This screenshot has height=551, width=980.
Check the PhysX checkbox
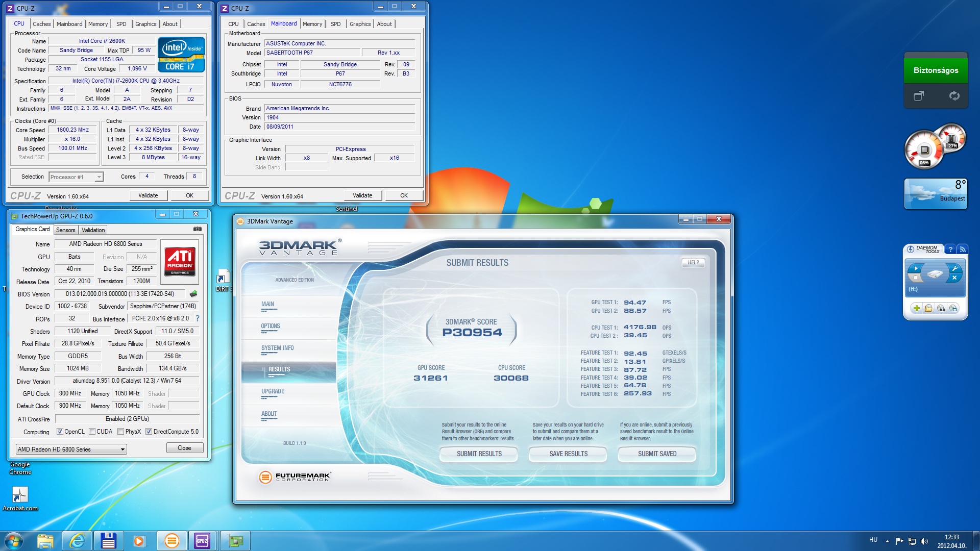121,432
